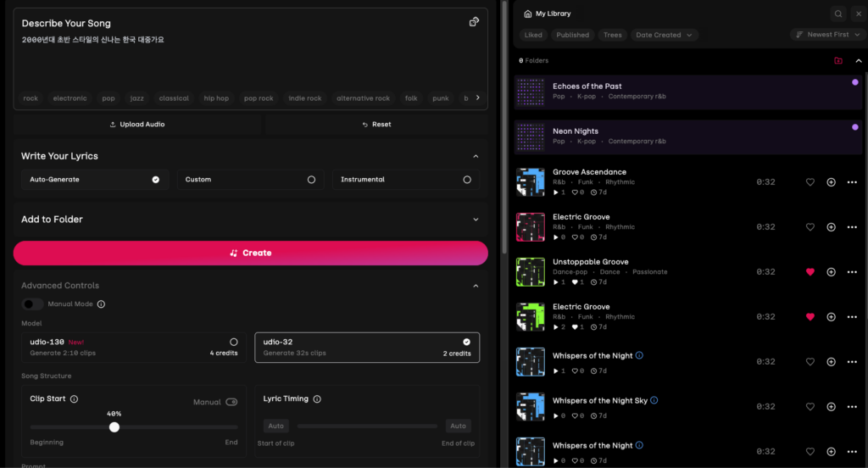Click purple unread dot on Echoes of the Past

pyautogui.click(x=855, y=82)
